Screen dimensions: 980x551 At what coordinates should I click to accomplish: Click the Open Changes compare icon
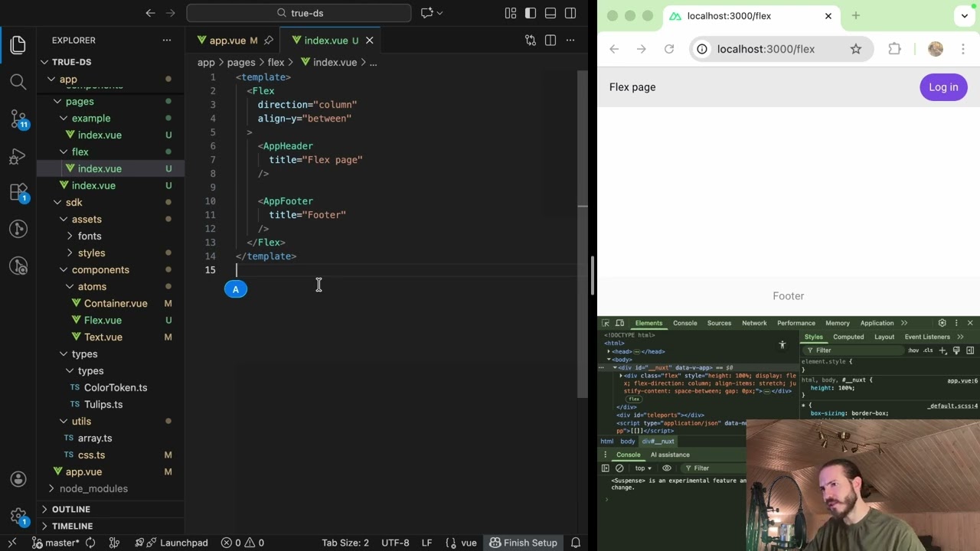coord(531,41)
